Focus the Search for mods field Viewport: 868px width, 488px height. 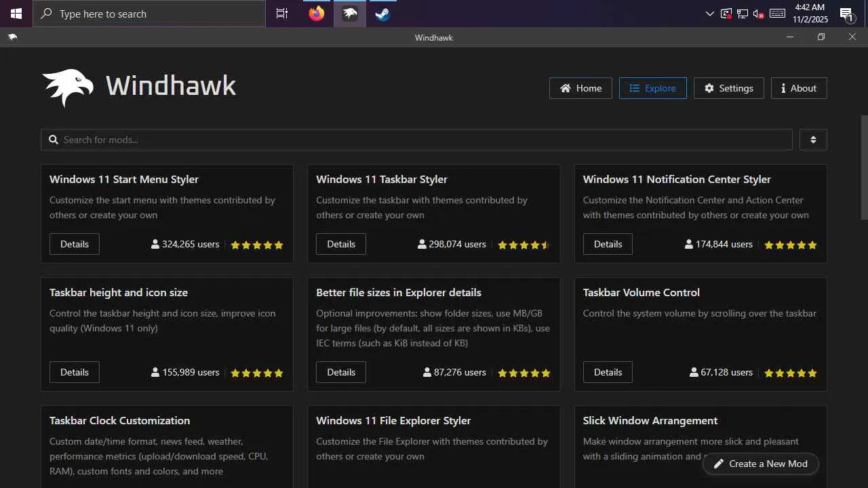416,140
